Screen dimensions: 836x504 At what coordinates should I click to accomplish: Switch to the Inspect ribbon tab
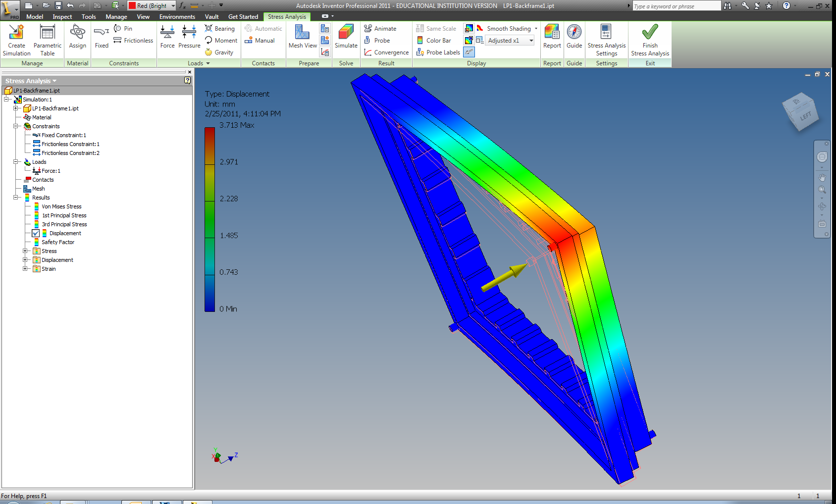point(62,17)
